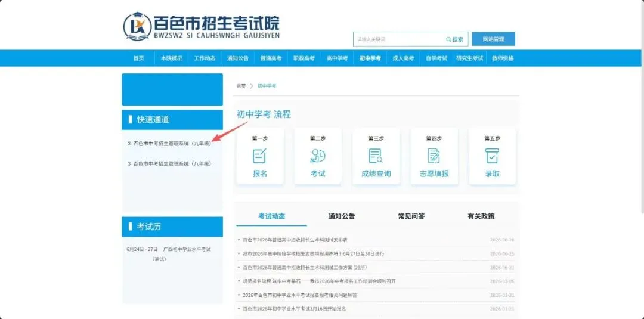
Task: Switch to the 常见问答 tab
Action: 411,216
